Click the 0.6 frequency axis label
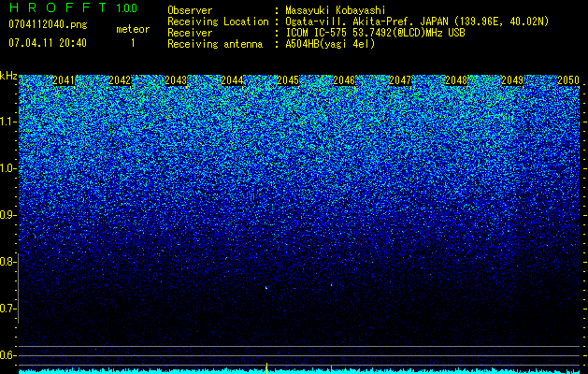Viewport: 588px width, 374px height. pos(7,355)
